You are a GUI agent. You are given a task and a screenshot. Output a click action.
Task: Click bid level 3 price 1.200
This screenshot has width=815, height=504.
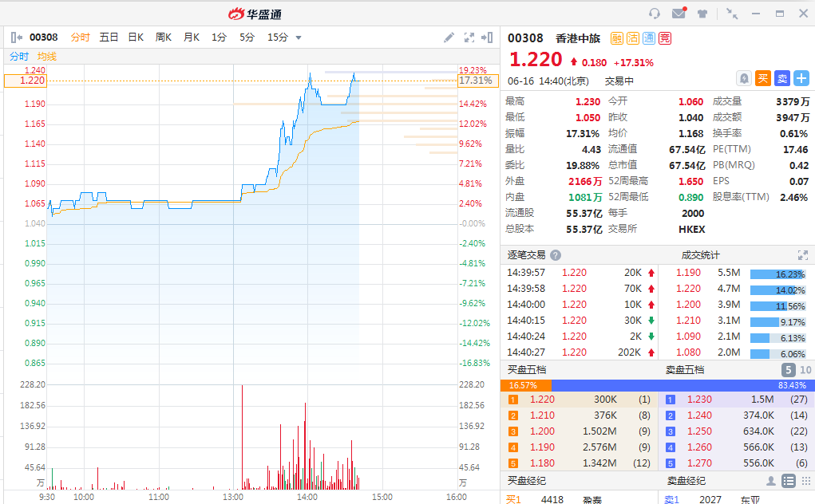point(542,432)
